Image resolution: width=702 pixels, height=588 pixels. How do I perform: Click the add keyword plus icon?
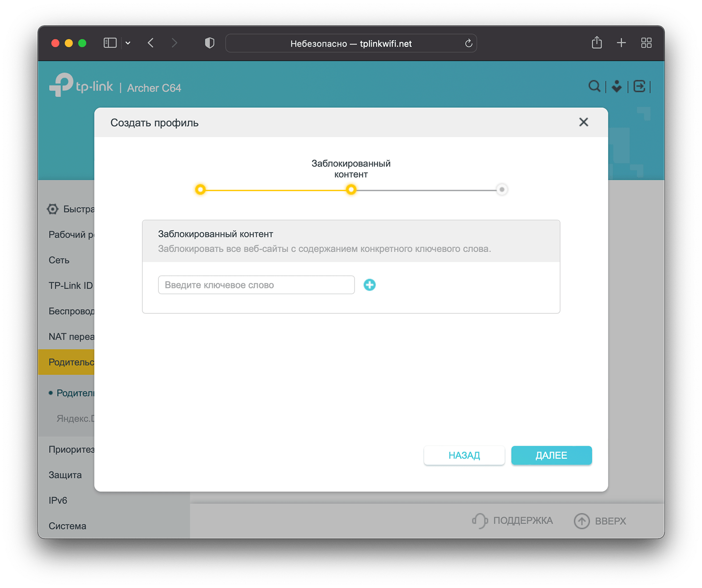tap(369, 285)
